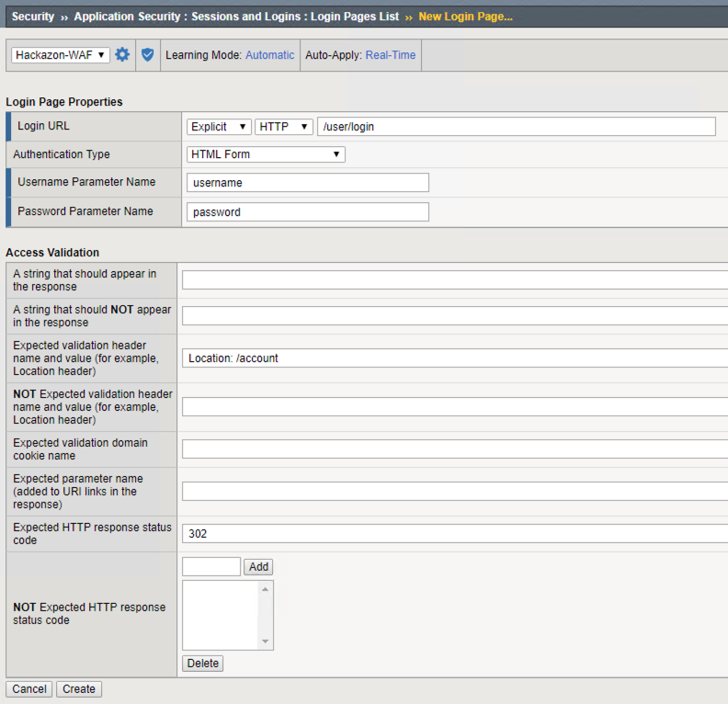Expand the Authentication Type HTML Form dropdown
The width and height of the screenshot is (728, 704).
266,154
